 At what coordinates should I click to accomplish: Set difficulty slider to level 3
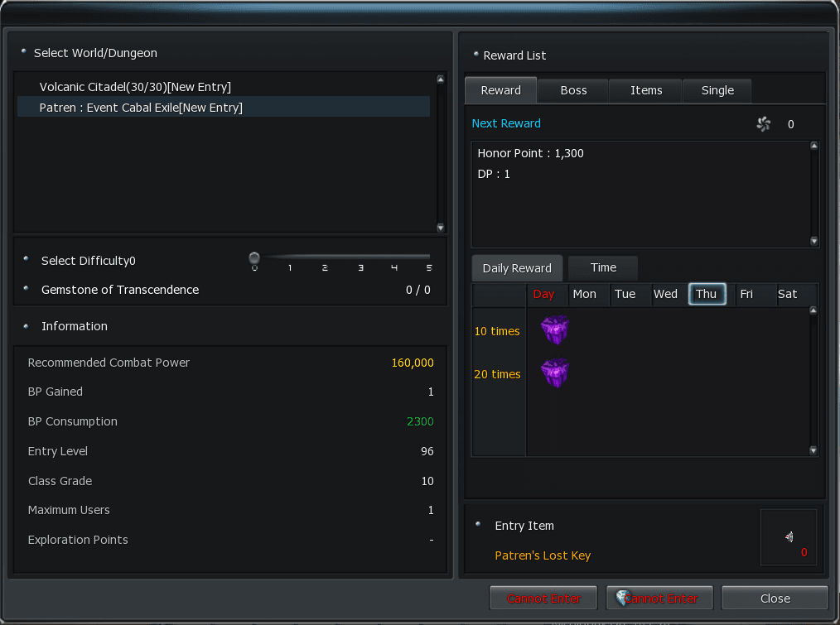pyautogui.click(x=360, y=258)
